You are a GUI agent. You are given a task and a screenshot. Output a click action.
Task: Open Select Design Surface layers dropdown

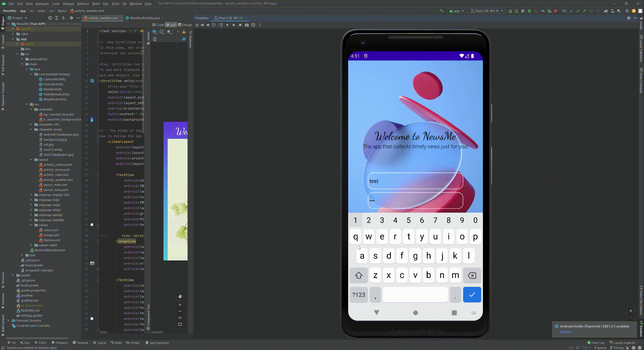[155, 32]
